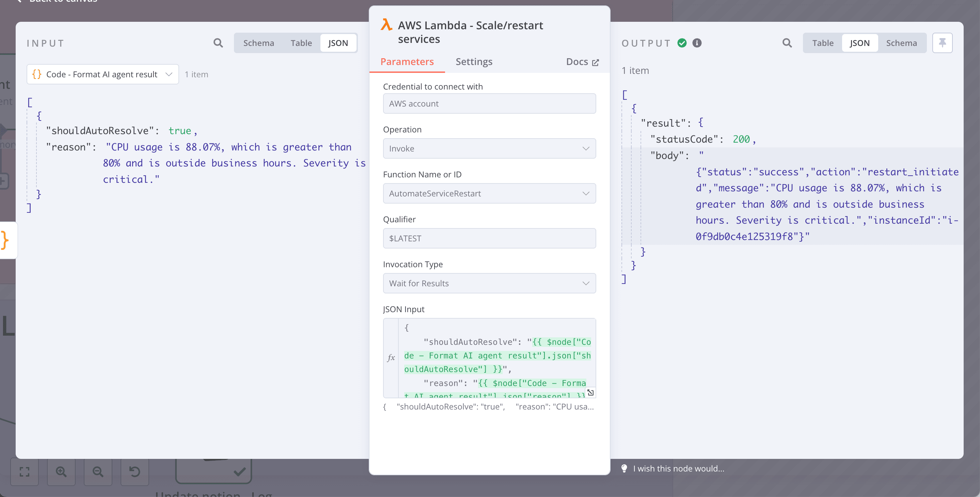The height and width of the screenshot is (497, 980).
Task: Click the code braces icon in input selector
Action: click(x=37, y=74)
